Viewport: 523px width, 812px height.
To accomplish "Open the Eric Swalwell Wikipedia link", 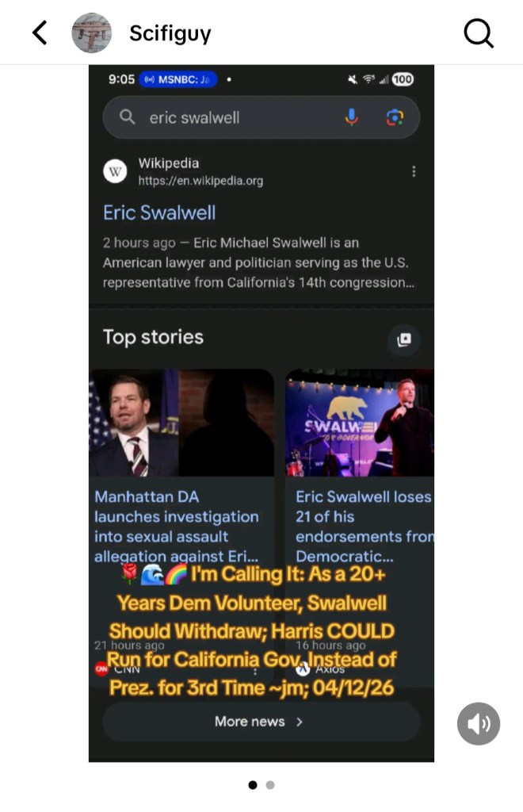I will pos(159,213).
